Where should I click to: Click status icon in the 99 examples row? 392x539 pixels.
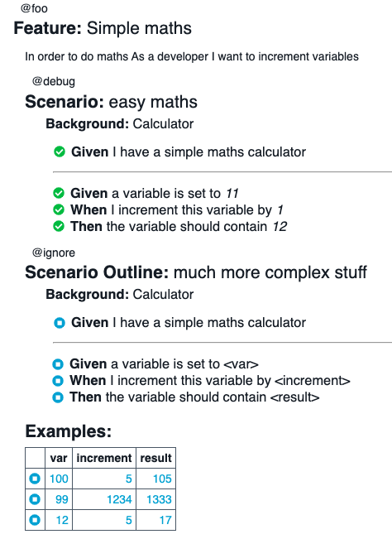click(35, 499)
